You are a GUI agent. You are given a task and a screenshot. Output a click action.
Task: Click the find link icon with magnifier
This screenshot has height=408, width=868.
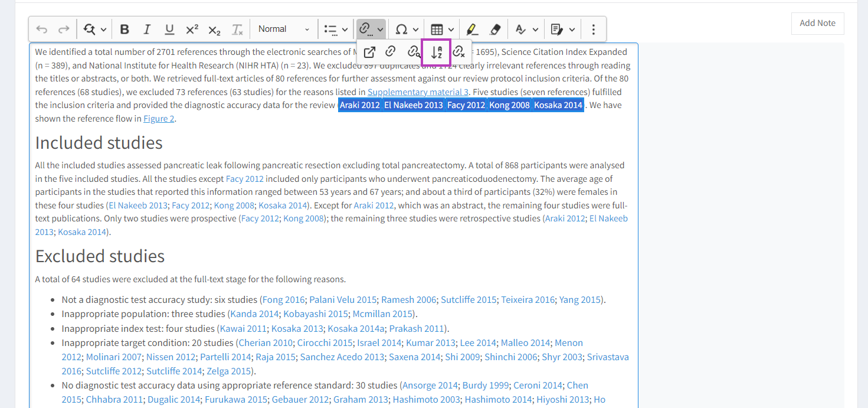[x=414, y=52]
